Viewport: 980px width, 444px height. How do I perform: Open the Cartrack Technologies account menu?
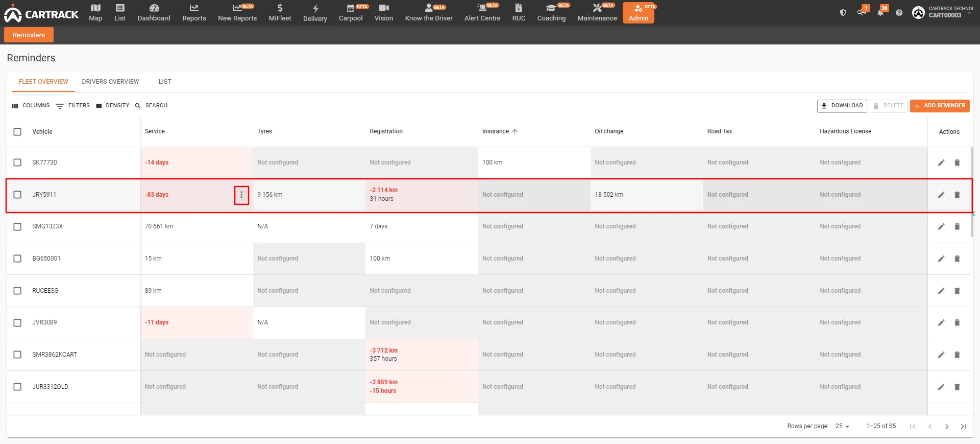944,13
